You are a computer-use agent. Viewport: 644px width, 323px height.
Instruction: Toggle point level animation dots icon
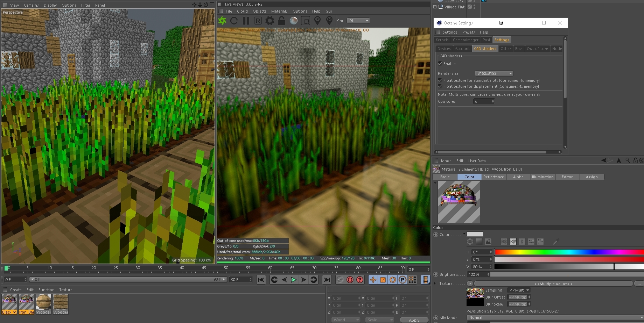click(412, 280)
